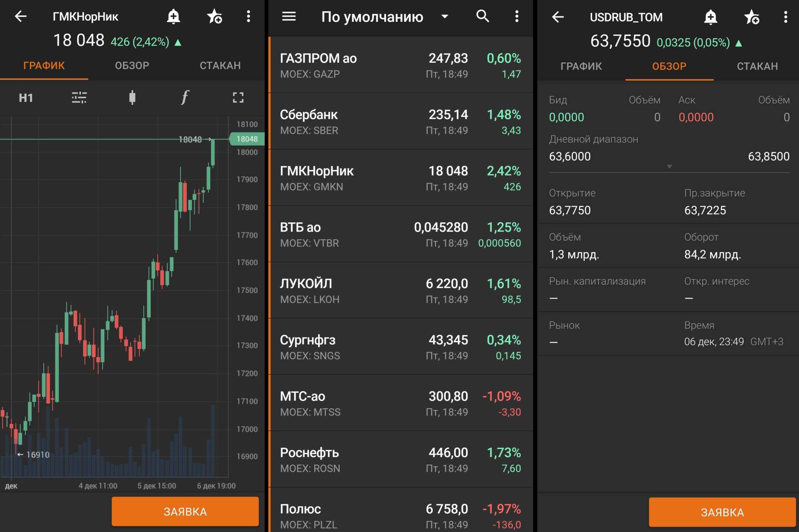Expand chart to fullscreen
This screenshot has height=532, width=799.
238,98
